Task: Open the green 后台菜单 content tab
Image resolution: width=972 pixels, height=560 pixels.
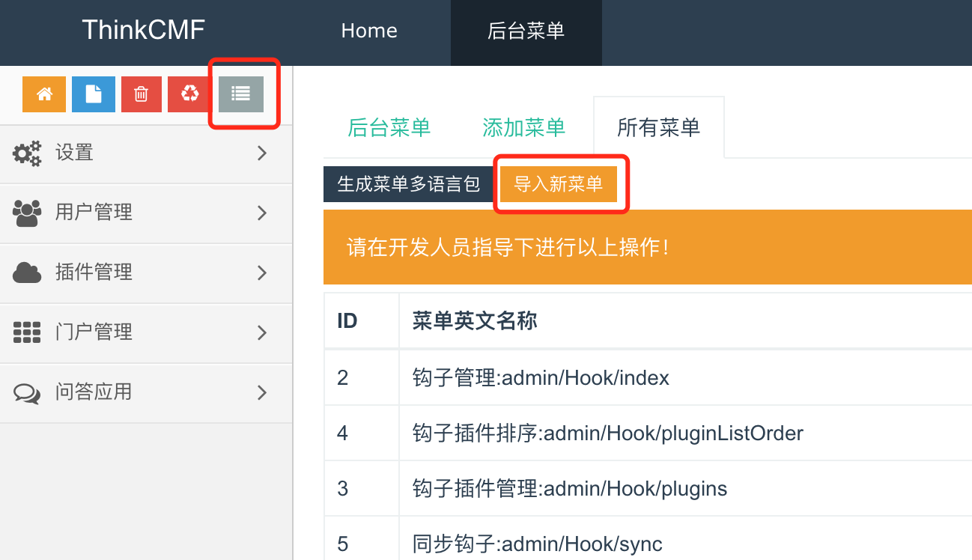Action: point(389,127)
